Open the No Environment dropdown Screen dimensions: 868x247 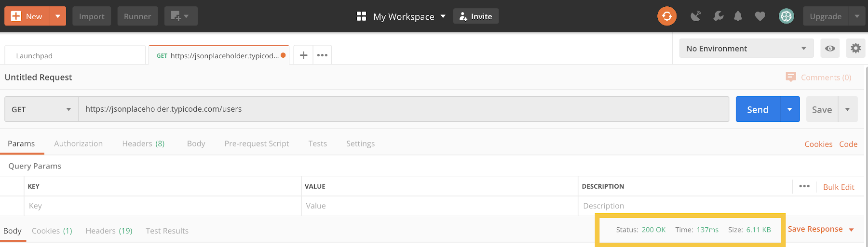point(746,49)
